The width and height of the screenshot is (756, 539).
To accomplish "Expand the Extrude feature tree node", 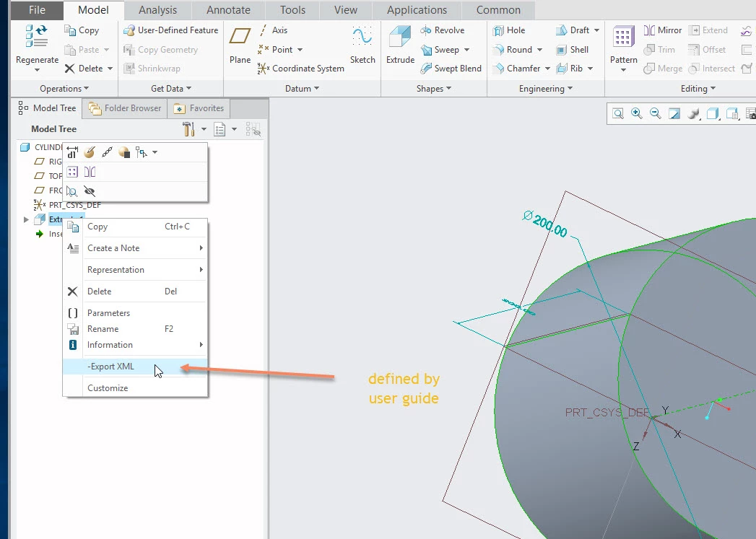I will pos(26,219).
